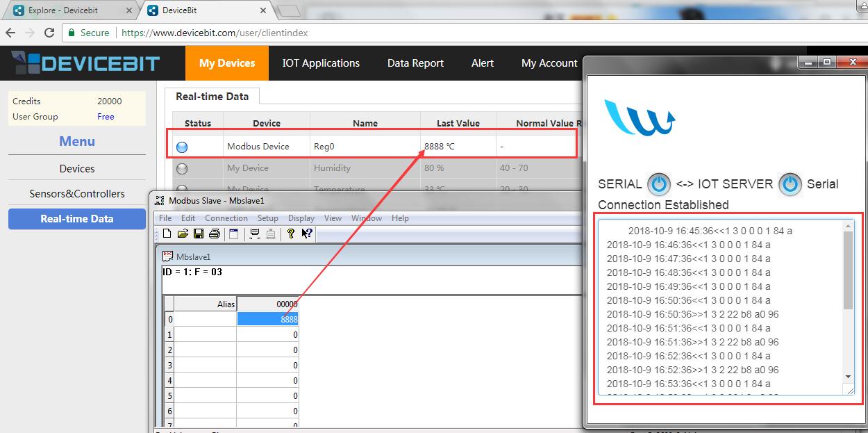Select the 8888 cell in Mbslave1 grid

267,319
